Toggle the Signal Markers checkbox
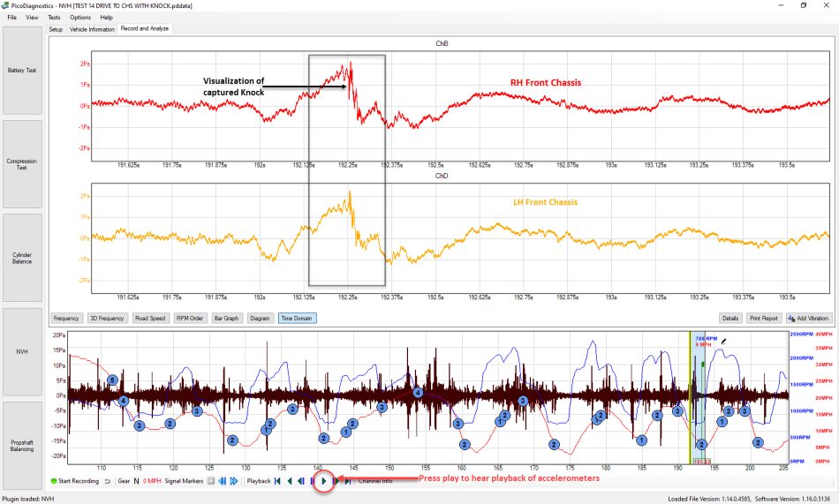 pyautogui.click(x=211, y=481)
